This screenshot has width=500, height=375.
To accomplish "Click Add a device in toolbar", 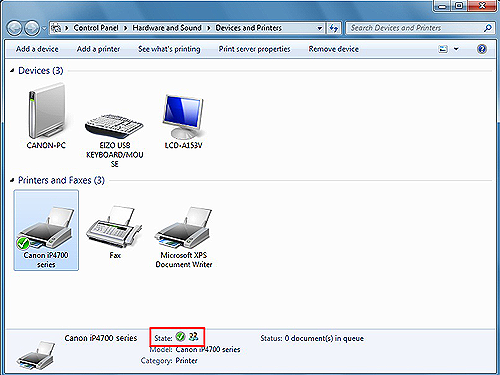I will tap(37, 49).
